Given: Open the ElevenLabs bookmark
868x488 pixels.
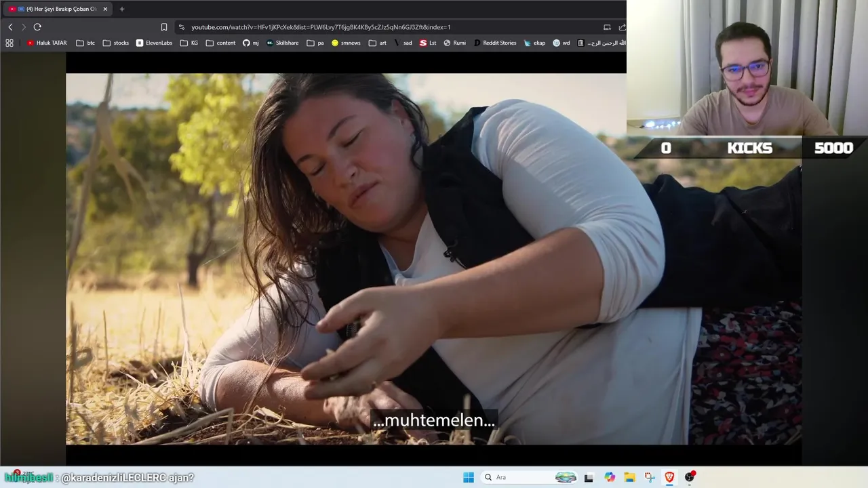Looking at the screenshot, I should (155, 43).
